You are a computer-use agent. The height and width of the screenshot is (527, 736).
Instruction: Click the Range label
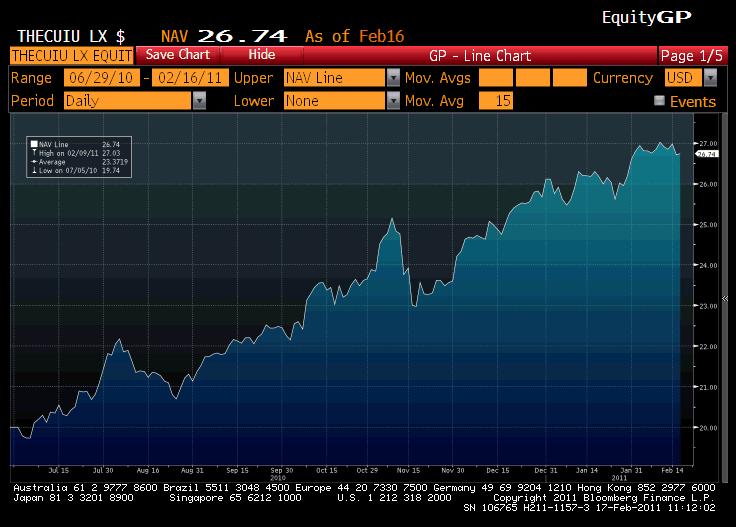[x=31, y=78]
